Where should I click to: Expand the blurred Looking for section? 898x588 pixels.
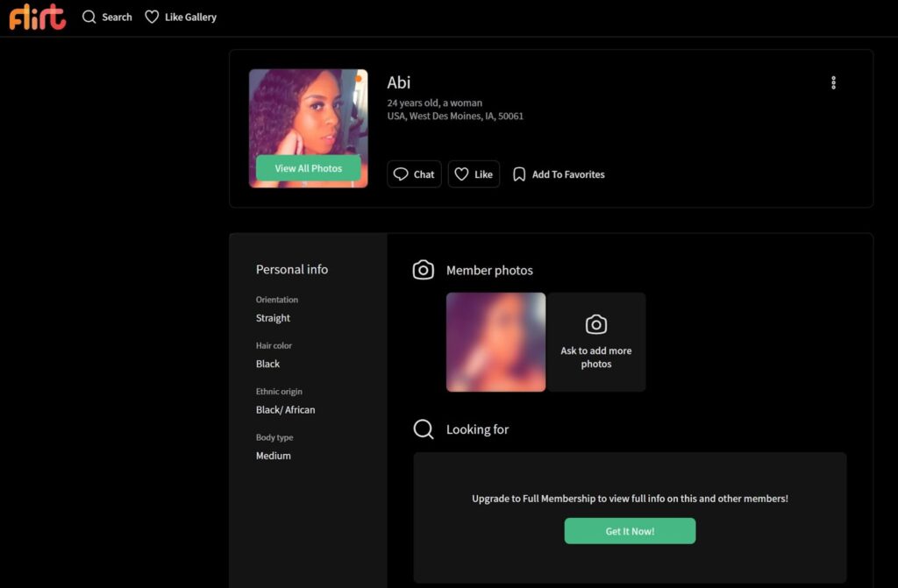coord(630,530)
